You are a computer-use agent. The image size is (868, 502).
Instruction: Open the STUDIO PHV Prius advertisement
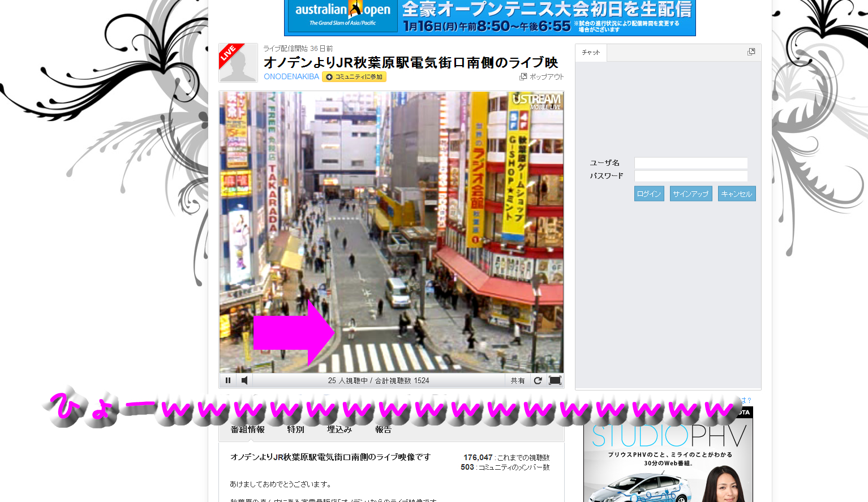click(668, 454)
